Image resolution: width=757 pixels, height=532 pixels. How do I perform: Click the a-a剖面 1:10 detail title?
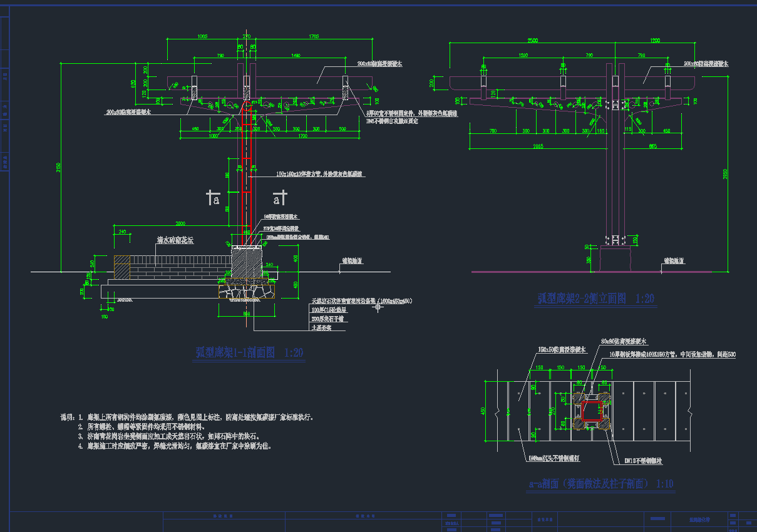coord(600,484)
